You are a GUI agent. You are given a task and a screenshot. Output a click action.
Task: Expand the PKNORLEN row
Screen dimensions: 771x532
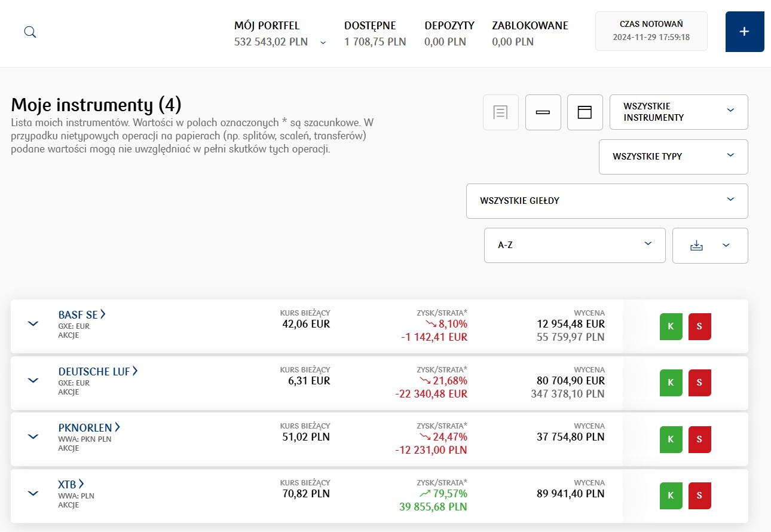point(33,436)
